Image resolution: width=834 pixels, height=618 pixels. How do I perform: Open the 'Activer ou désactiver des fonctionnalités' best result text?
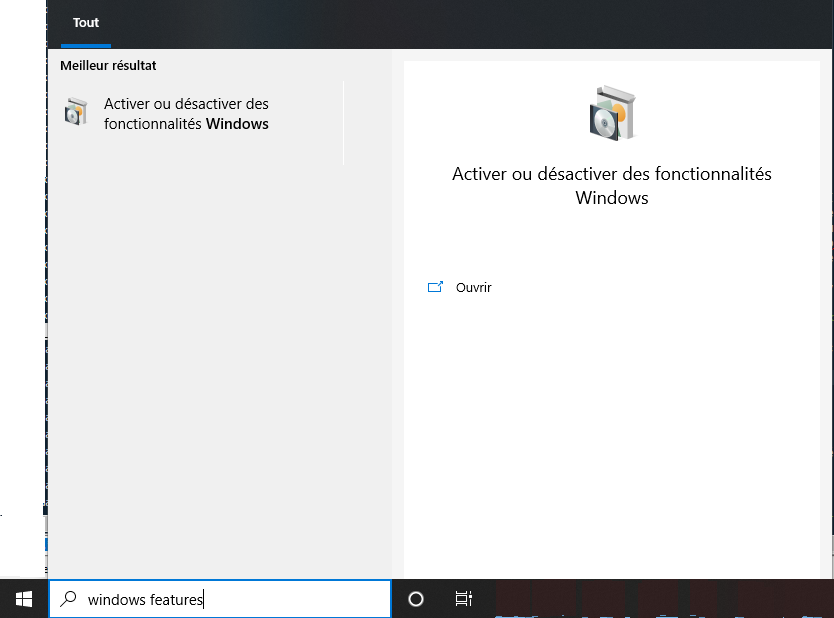pos(186,104)
